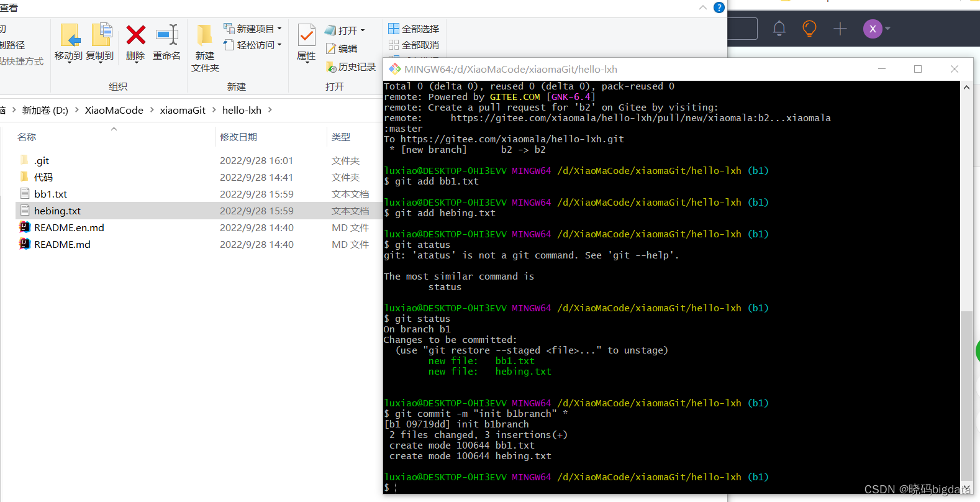Open the .git folder in list
This screenshot has width=980, height=502.
42,160
